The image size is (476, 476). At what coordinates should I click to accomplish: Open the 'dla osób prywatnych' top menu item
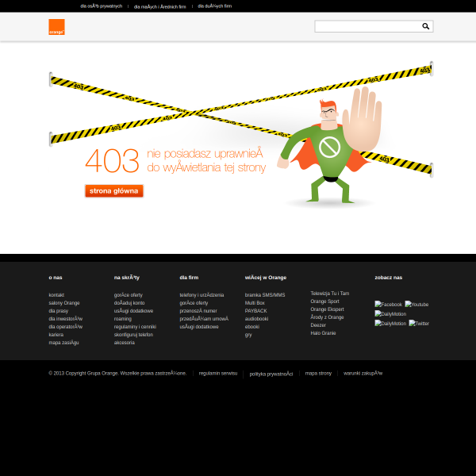[101, 6]
